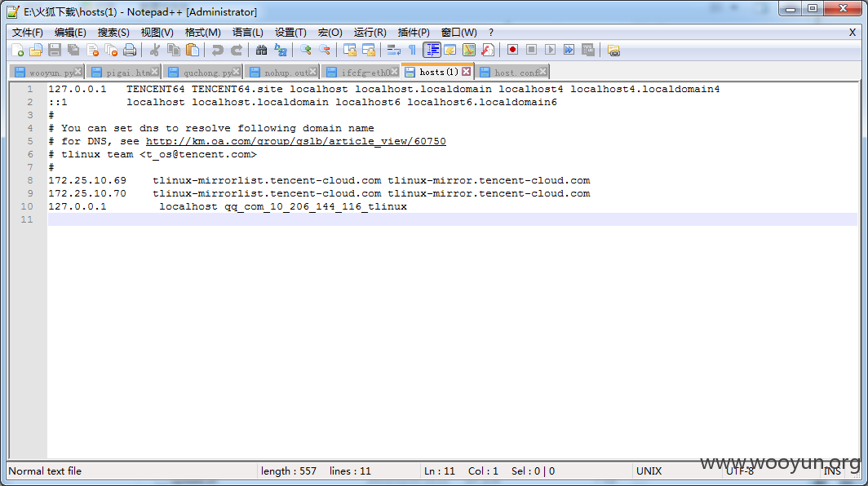Click the Close document toolbar icon

click(92, 51)
